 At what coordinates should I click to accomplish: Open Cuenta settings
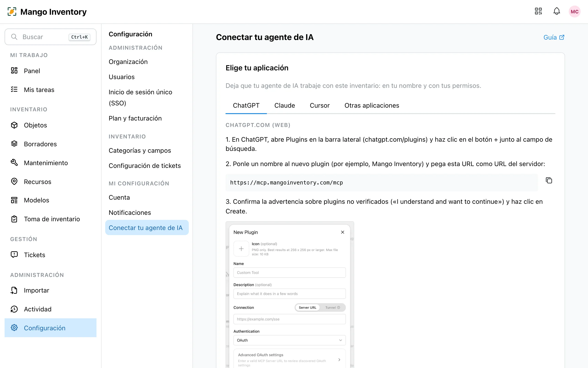147,197
